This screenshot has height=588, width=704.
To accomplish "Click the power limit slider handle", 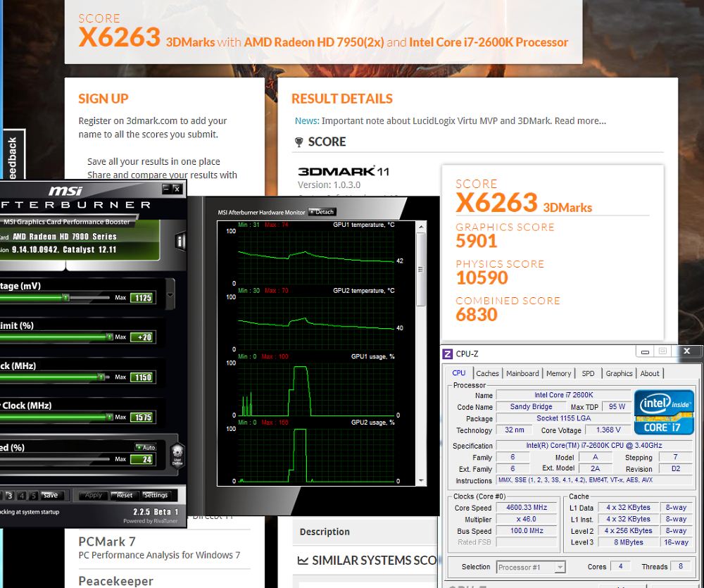I will coord(109,337).
